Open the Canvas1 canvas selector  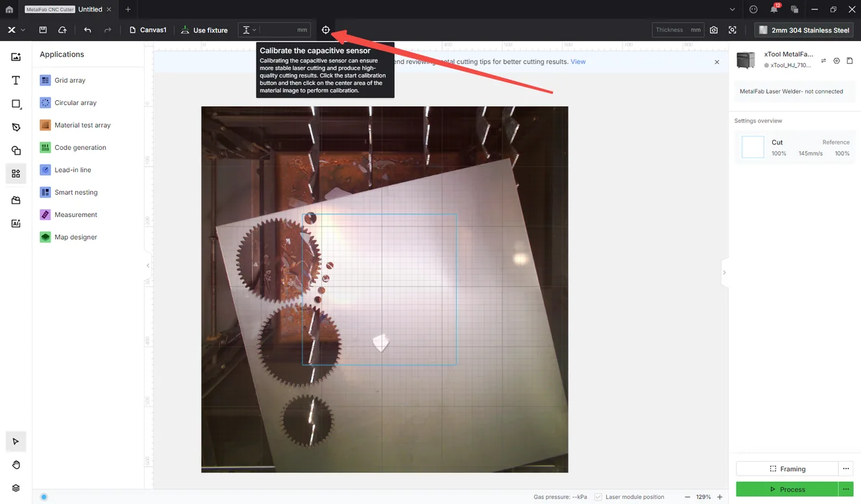click(x=147, y=30)
